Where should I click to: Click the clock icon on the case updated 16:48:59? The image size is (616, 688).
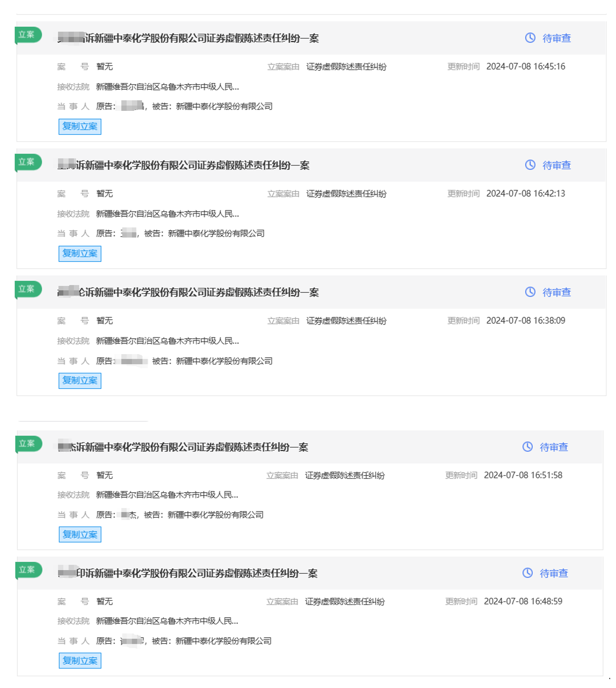(527, 573)
